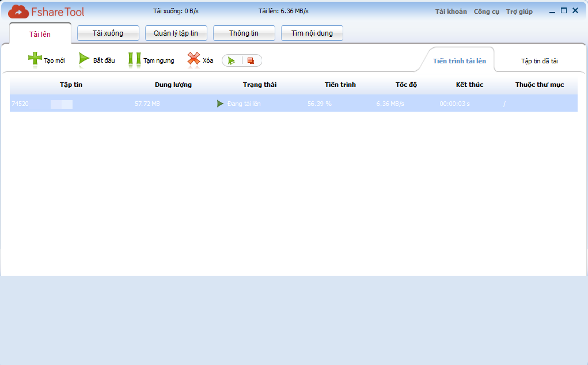
Task: Show the Tập tin đã tải list
Action: [x=539, y=61]
